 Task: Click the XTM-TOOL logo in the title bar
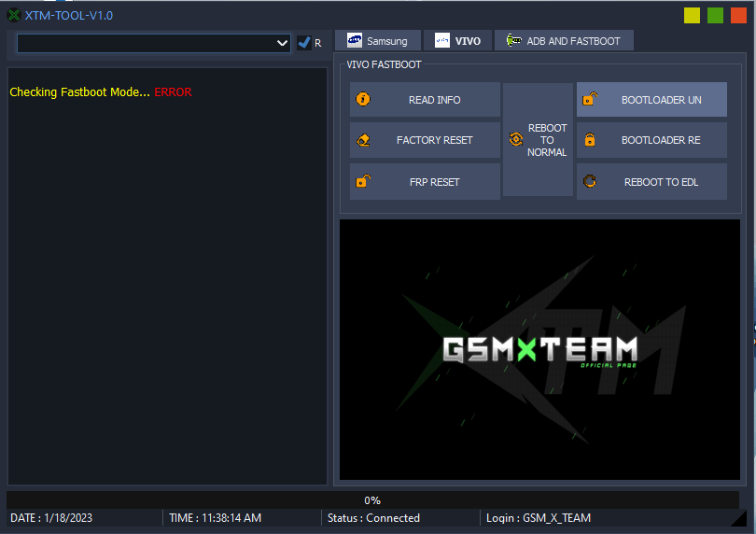point(14,15)
